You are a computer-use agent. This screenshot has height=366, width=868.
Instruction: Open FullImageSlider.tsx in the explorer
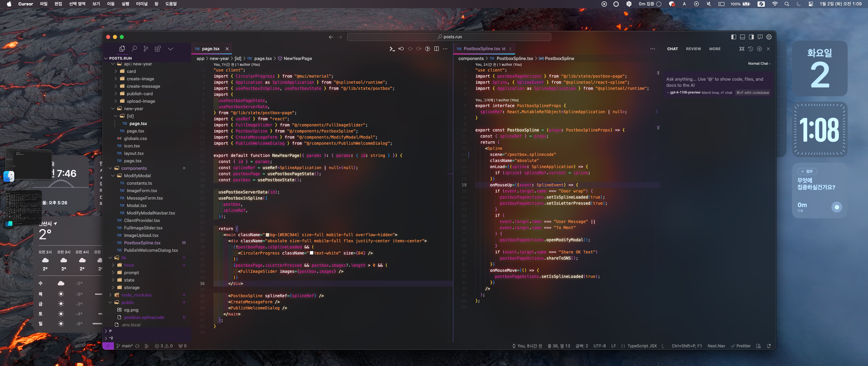143,228
